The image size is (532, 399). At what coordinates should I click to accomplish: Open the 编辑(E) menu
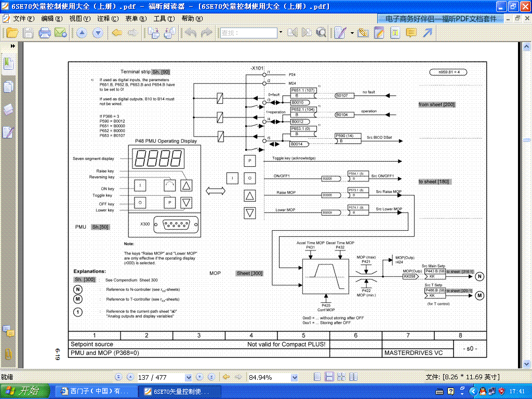51,19
